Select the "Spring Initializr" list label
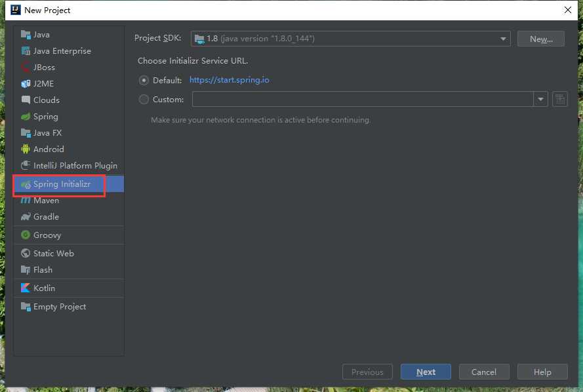Screen dimensions: 583x392 (62, 184)
